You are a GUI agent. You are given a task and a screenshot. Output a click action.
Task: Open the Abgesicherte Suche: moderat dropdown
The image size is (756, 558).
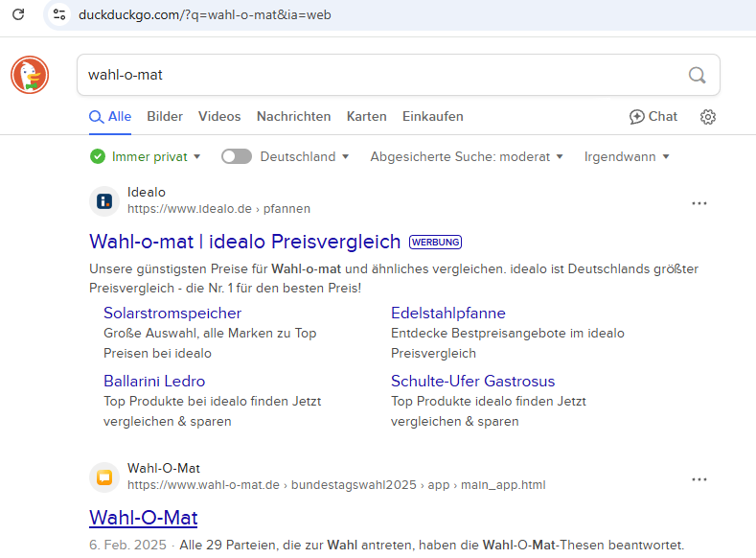coord(467,156)
